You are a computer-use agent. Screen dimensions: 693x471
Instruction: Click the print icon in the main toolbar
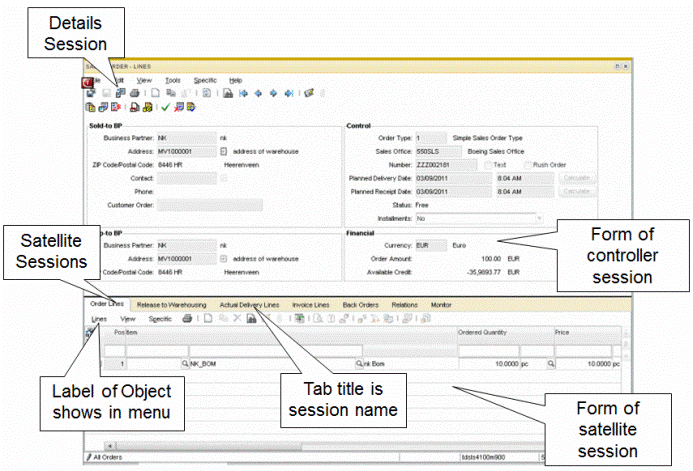tap(135, 93)
